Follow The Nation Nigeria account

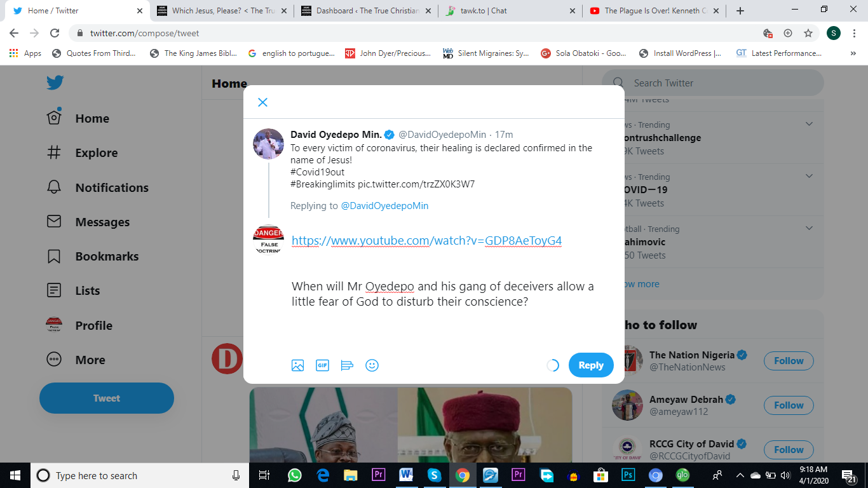(788, 361)
